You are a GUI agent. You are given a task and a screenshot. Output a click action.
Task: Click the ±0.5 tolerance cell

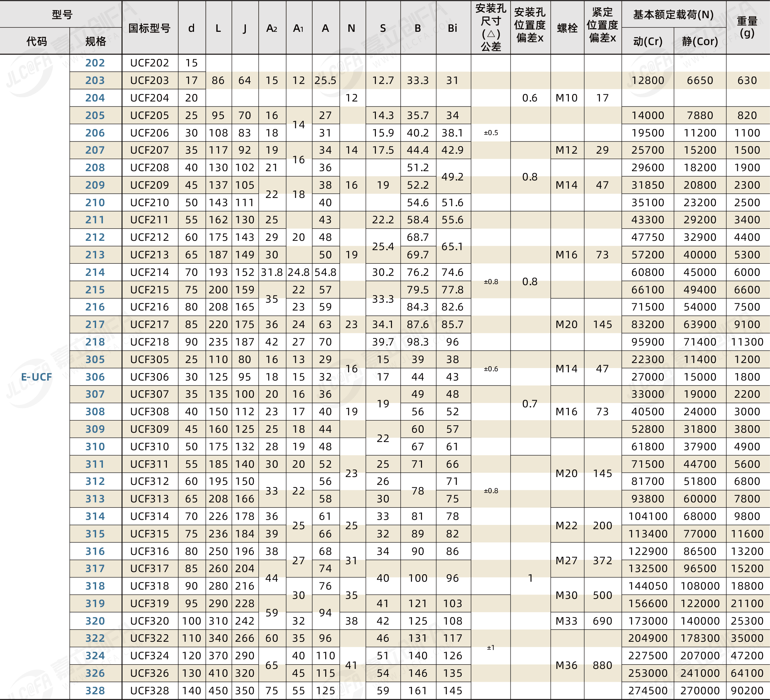pos(491,133)
